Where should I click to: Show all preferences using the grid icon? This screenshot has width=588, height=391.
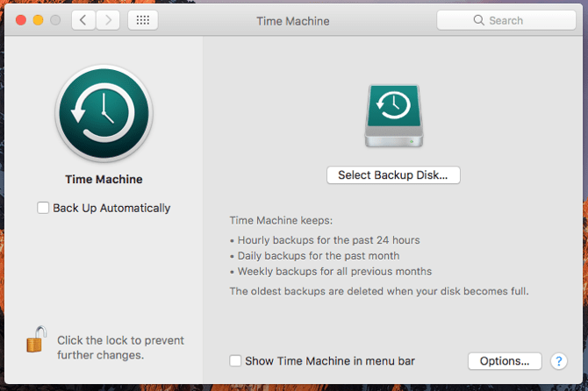143,20
